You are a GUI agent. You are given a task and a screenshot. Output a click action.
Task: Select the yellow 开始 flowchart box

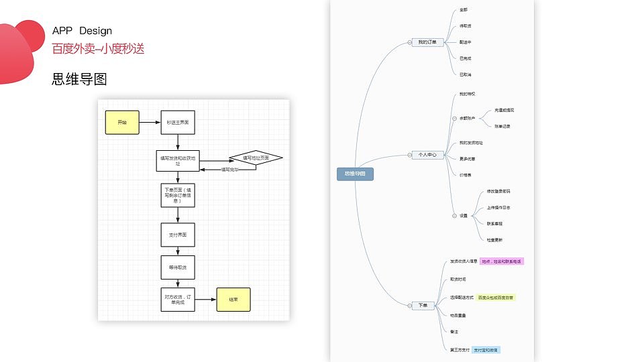tap(122, 122)
